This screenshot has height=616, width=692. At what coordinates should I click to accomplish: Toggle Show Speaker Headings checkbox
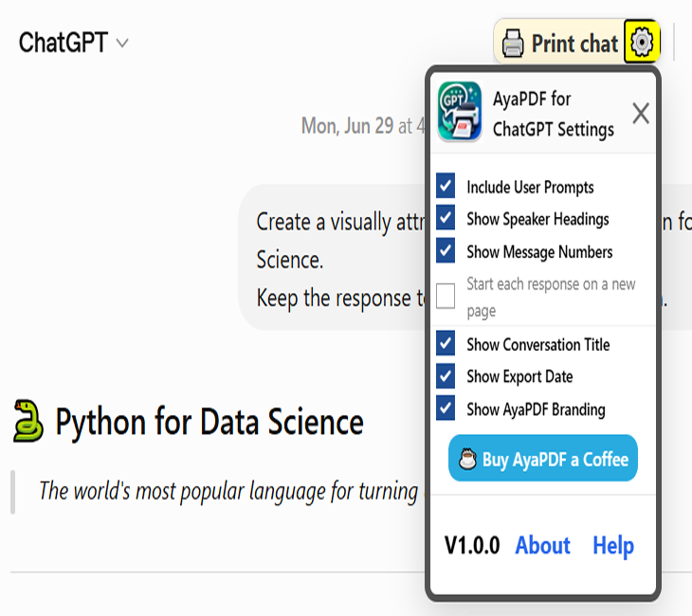[x=446, y=218]
